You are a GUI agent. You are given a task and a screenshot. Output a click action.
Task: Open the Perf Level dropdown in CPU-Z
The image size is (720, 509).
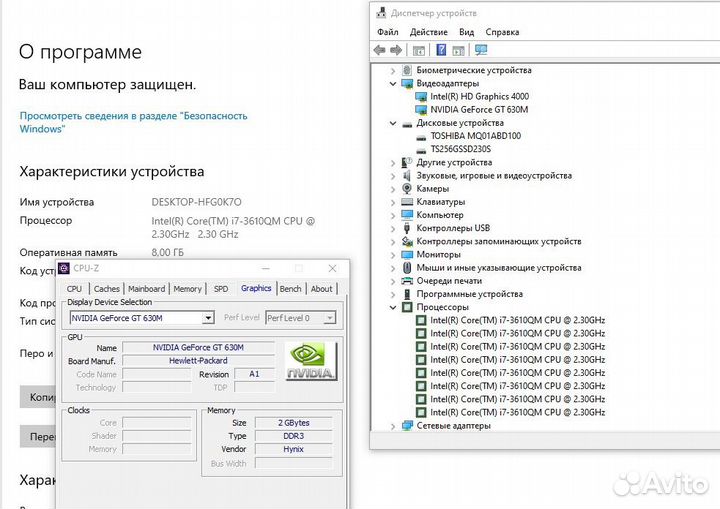click(330, 318)
